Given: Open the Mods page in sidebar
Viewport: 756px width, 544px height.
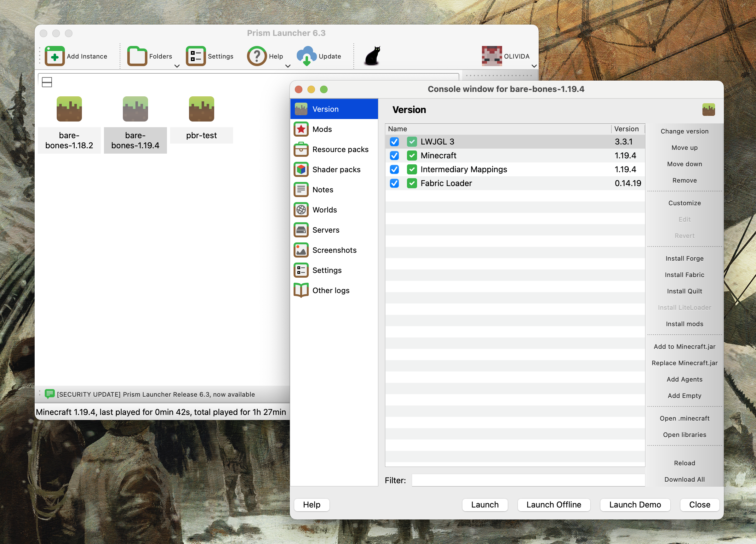Looking at the screenshot, I should pos(322,129).
